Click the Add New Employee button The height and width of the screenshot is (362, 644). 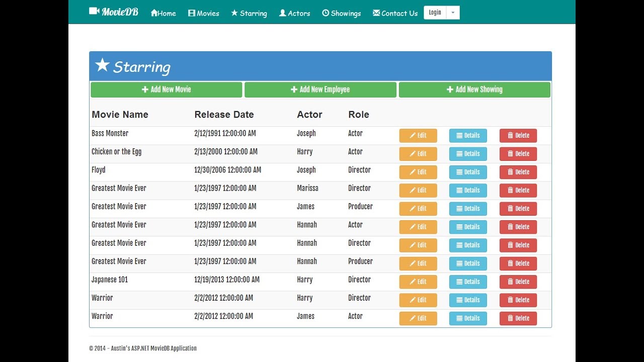pyautogui.click(x=320, y=89)
